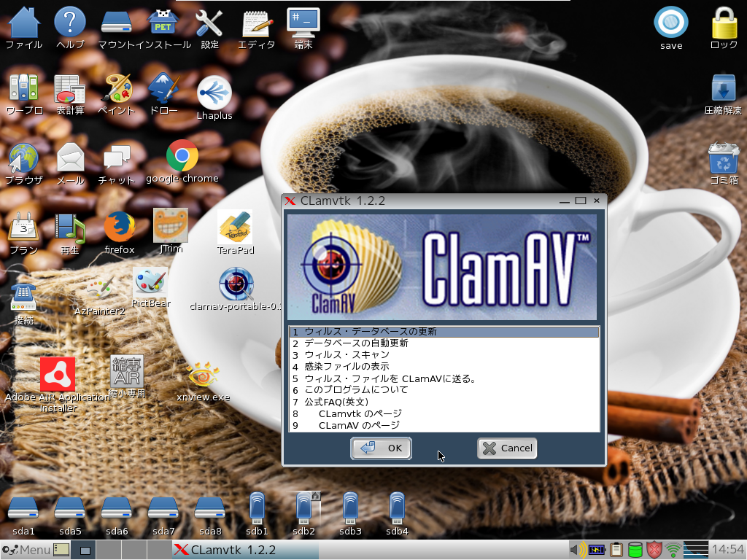Click CLamvtk 1.2.2 taskbar entry

pos(245,550)
